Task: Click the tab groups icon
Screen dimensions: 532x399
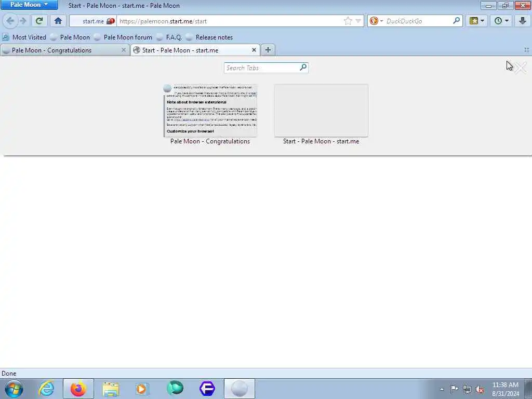Action: [x=526, y=50]
